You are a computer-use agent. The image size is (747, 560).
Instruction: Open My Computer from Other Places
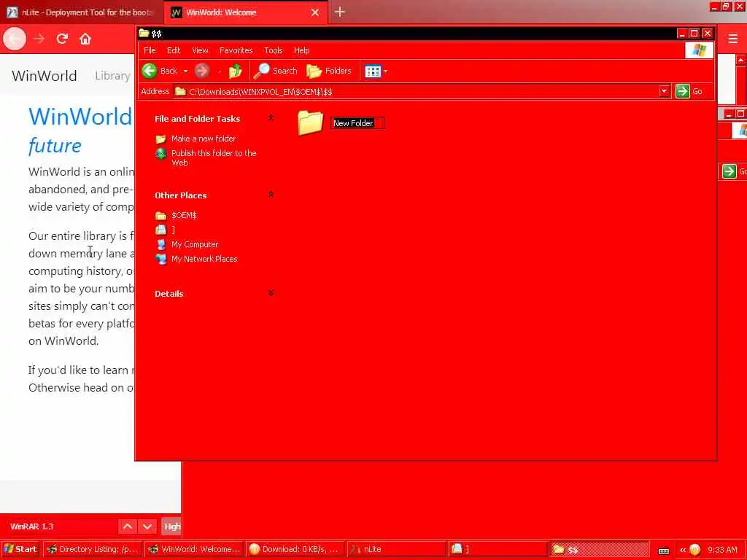tap(194, 244)
